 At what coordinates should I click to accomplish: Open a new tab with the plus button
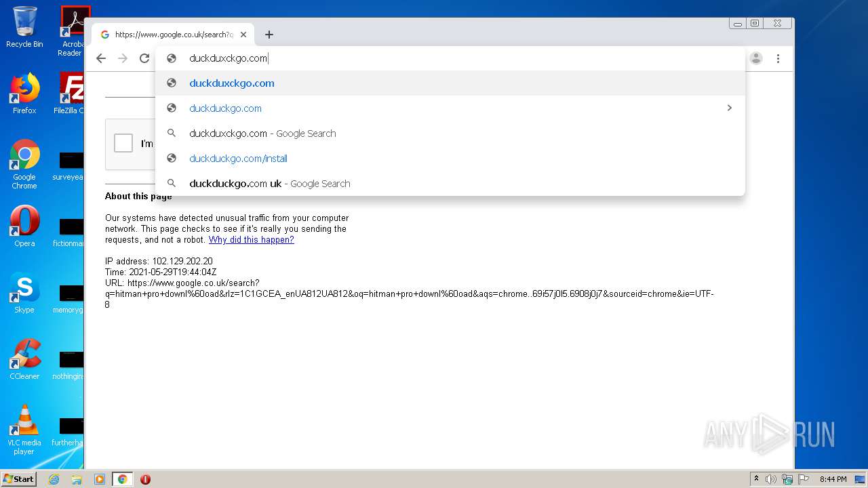click(x=269, y=35)
